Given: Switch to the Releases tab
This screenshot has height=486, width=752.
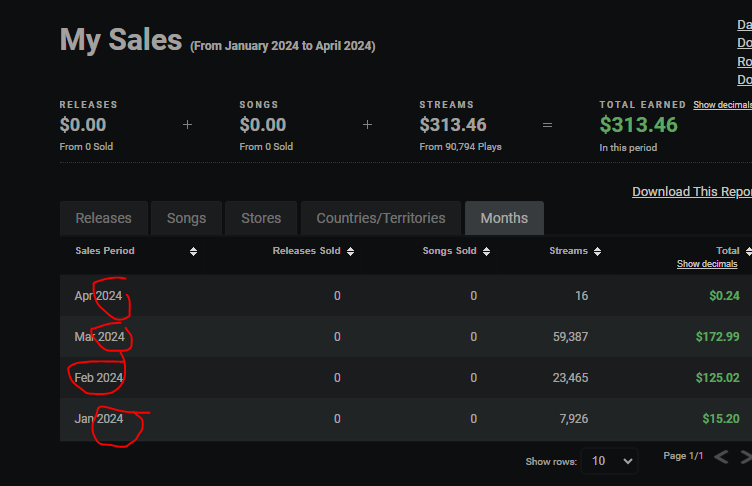Looking at the screenshot, I should [x=103, y=218].
